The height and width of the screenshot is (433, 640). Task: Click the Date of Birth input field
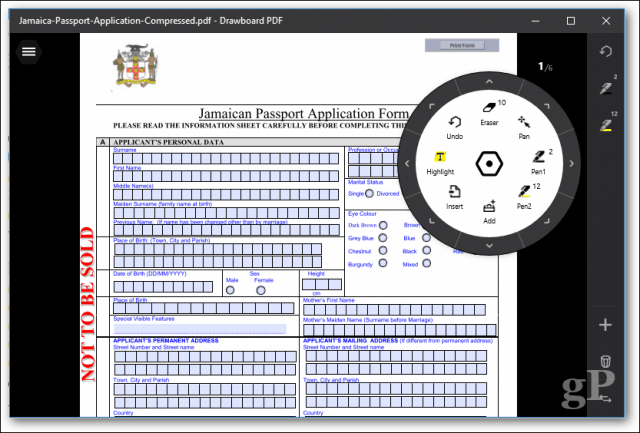pyautogui.click(x=163, y=286)
